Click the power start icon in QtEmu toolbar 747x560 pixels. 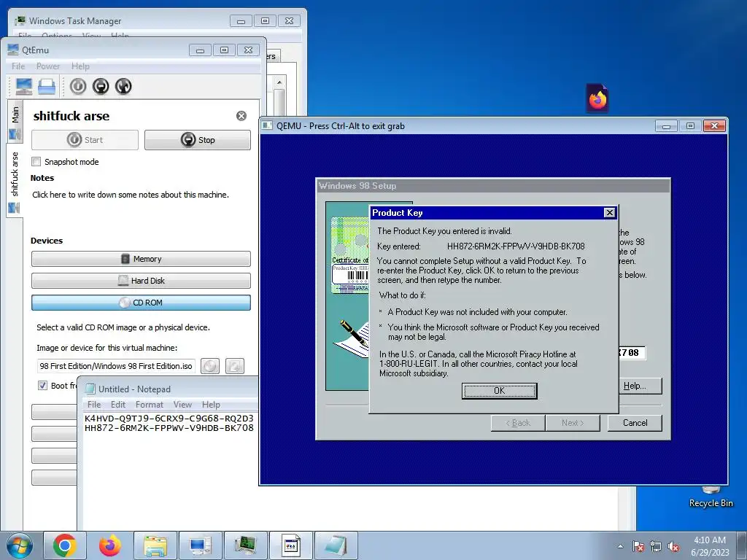[x=78, y=86]
